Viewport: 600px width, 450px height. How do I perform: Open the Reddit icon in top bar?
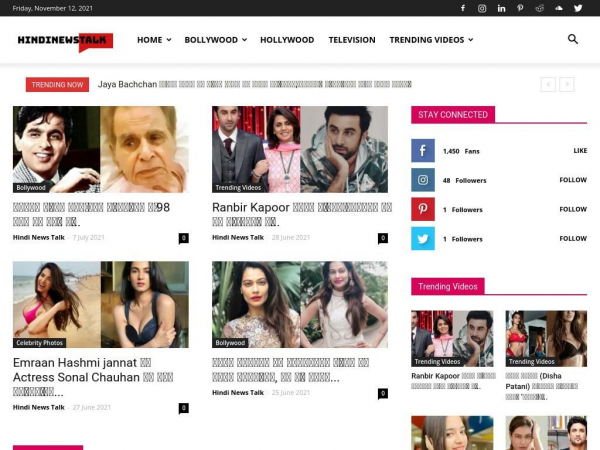540,8
